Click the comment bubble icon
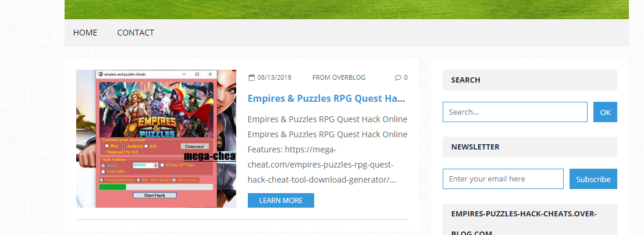 [398, 77]
